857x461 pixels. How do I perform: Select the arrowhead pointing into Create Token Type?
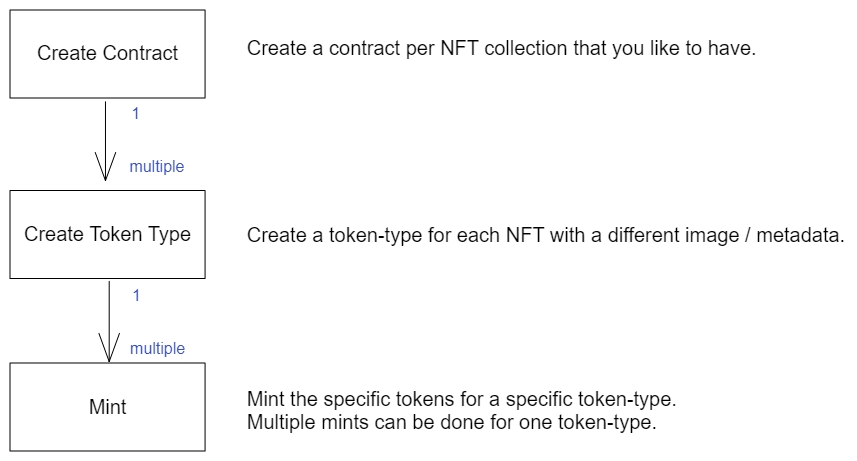[x=106, y=168]
